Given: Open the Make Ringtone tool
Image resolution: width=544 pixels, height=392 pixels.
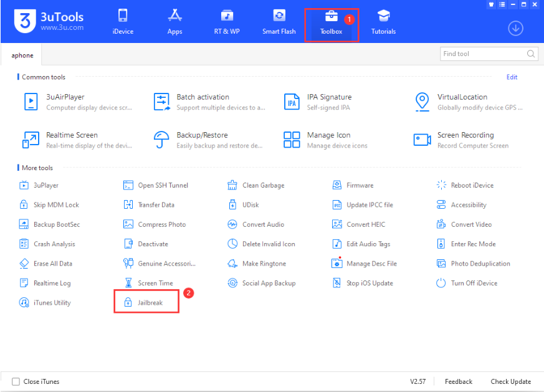Looking at the screenshot, I should tap(264, 264).
